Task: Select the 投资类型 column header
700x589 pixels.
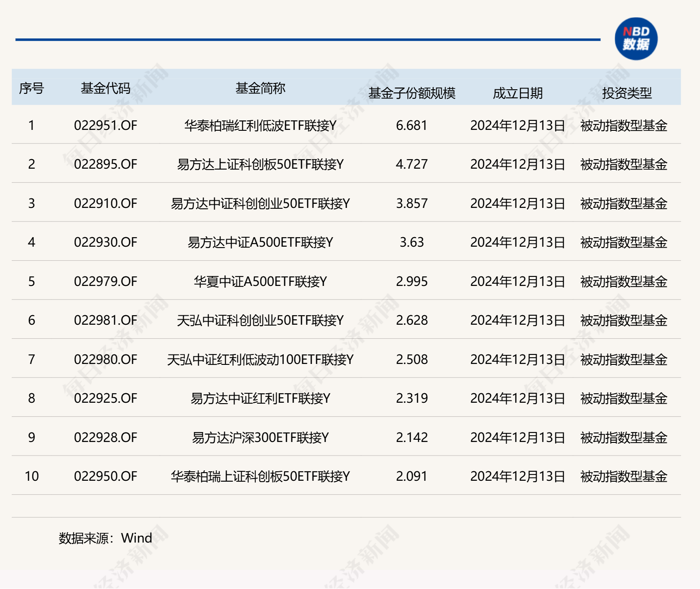Action: pos(627,93)
